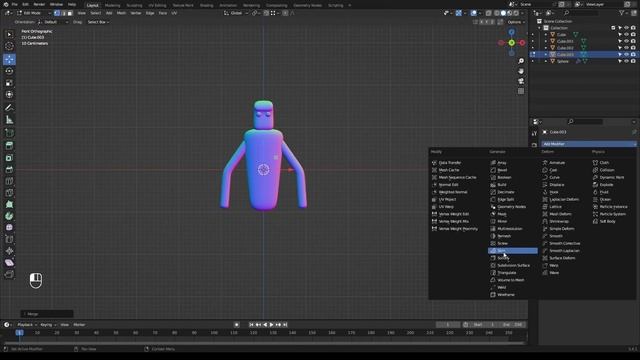Toggle render camera icon for Cube
Screen dimensions: 640x360
click(x=633, y=35)
